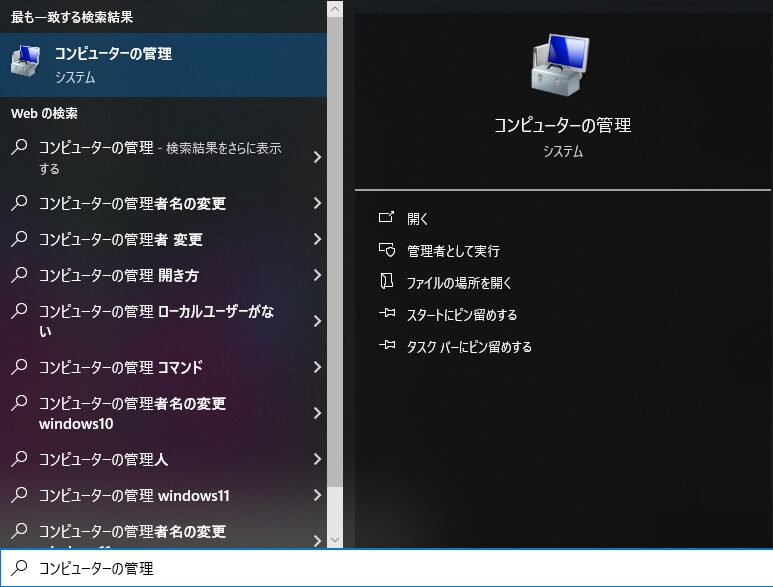Click the large Computer Management icon in the preview pane
773x587 pixels.
[x=562, y=65]
